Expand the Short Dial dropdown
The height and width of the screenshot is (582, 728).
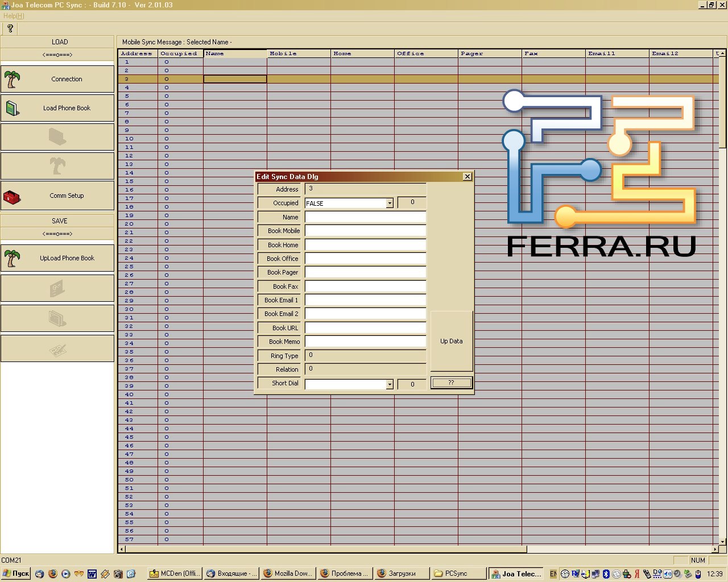coord(390,385)
